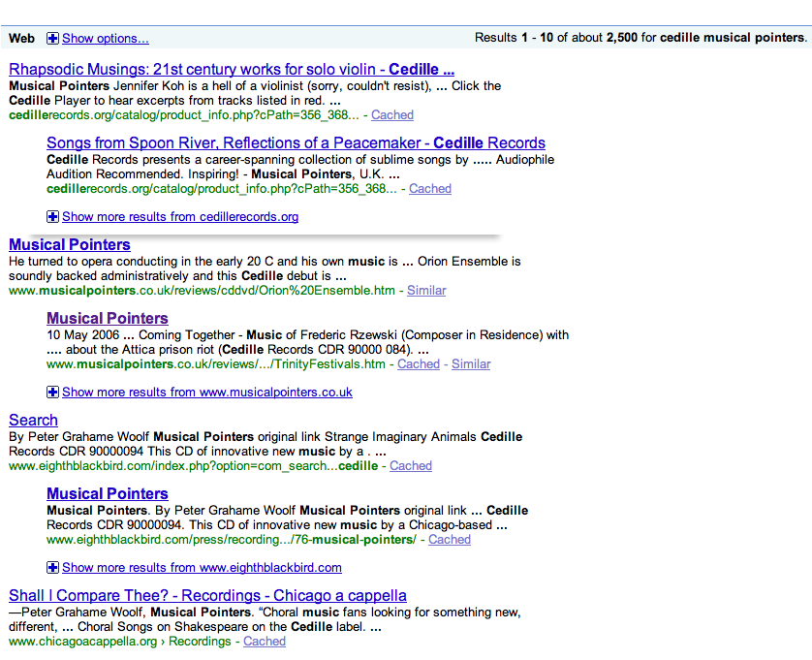
Task: Open Cached link for Rhapsodic Musings result
Action: [392, 115]
